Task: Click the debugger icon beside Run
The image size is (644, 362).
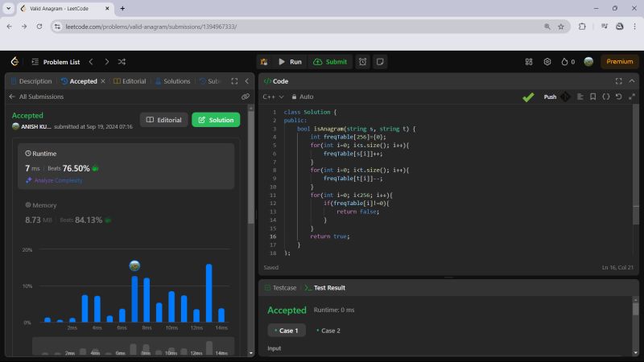Action: tap(264, 62)
